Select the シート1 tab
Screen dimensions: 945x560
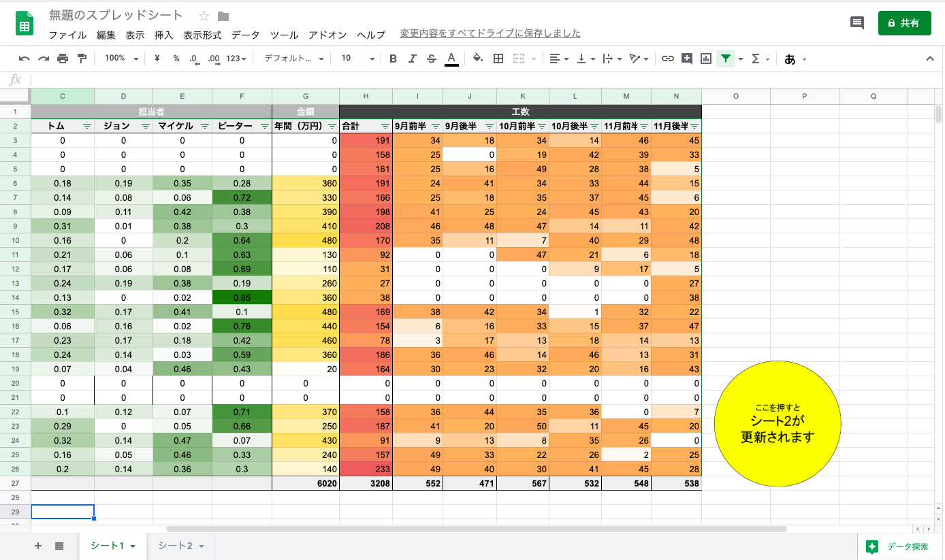tap(113, 546)
